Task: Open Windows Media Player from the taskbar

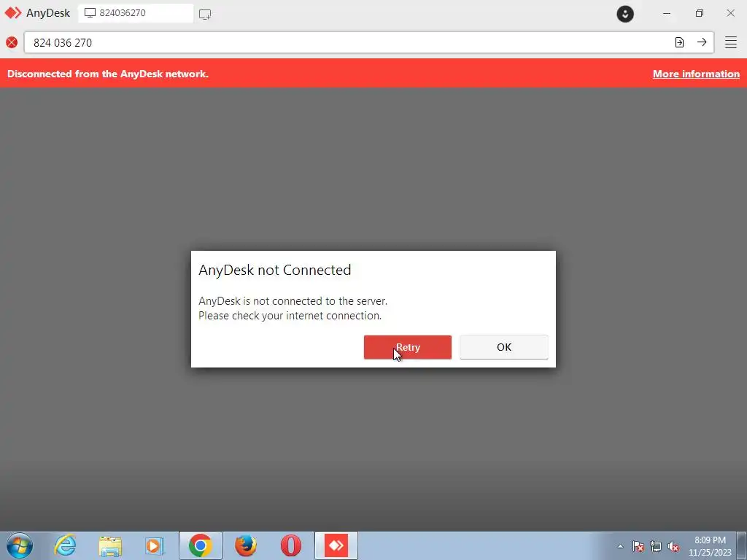Action: click(155, 545)
